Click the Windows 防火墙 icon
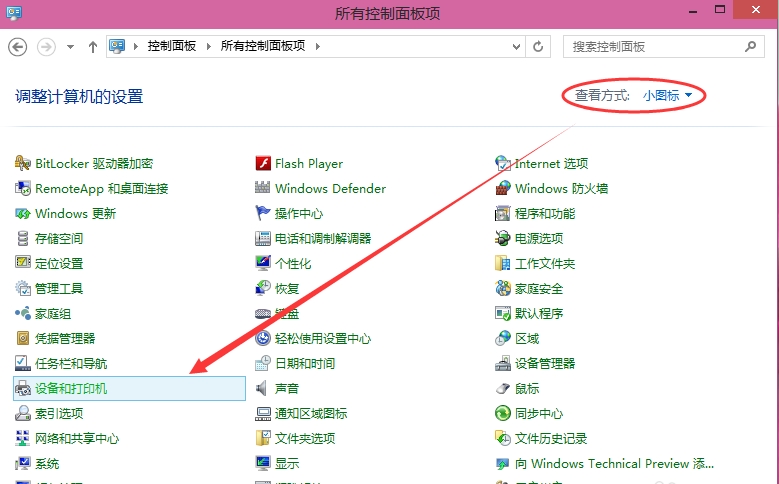779x484 pixels. (503, 188)
